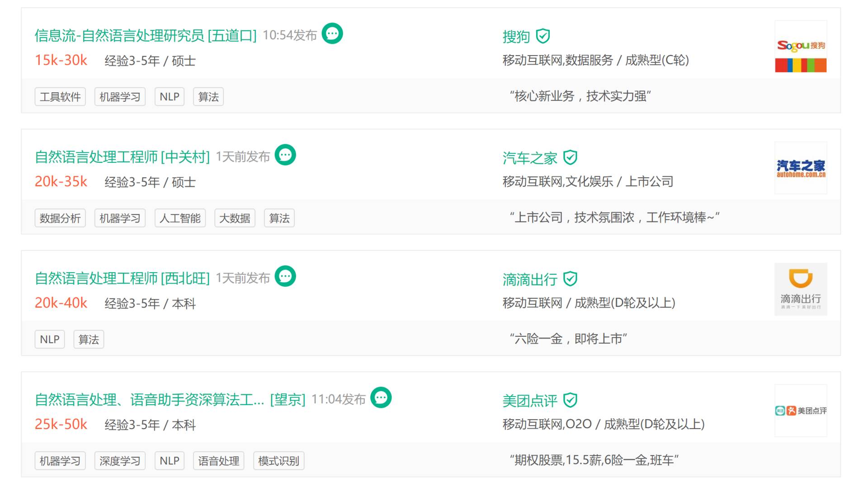Click verified shield badge next to 搜狗
The height and width of the screenshot is (491, 868).
pyautogui.click(x=542, y=36)
